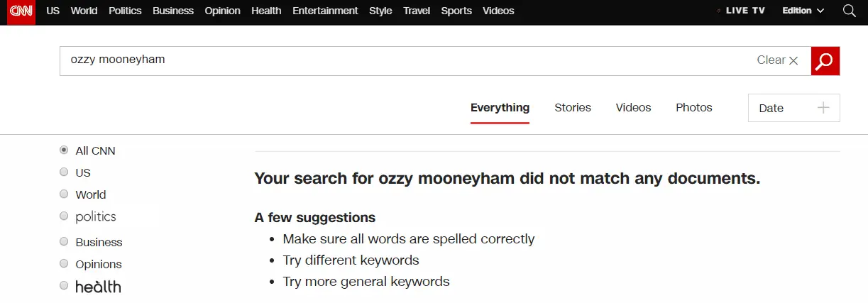Open the Date filter dropdown
Image resolution: width=868 pixels, height=303 pixels.
click(793, 108)
